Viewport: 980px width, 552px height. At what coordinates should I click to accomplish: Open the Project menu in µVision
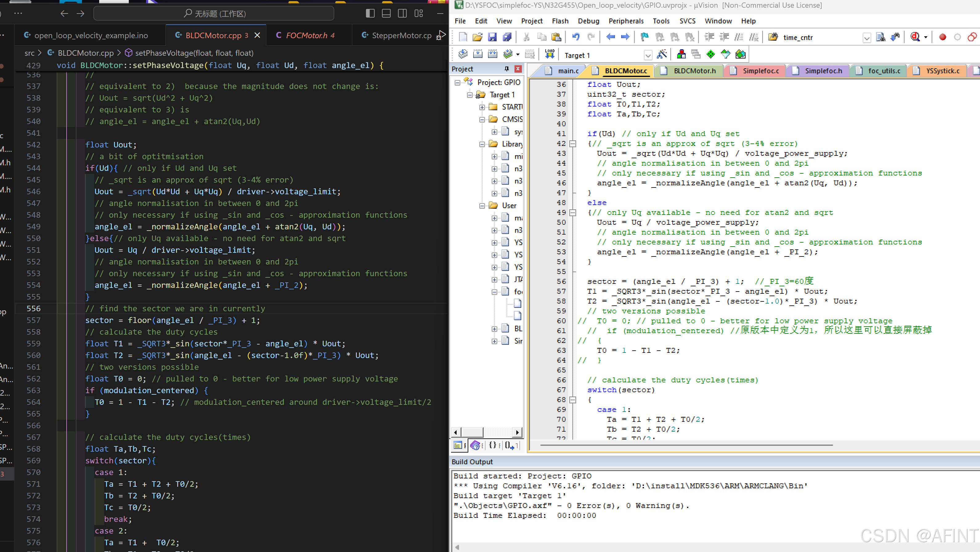(531, 21)
